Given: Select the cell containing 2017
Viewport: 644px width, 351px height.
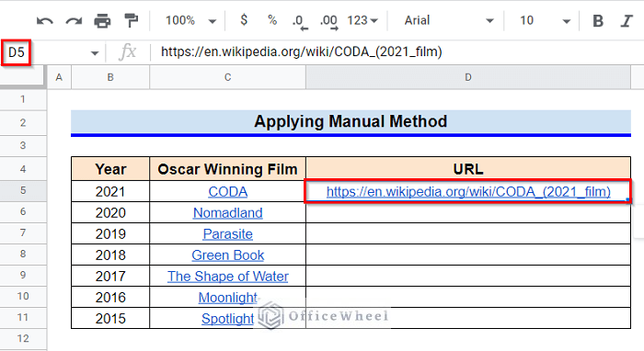Looking at the screenshot, I should click(110, 277).
